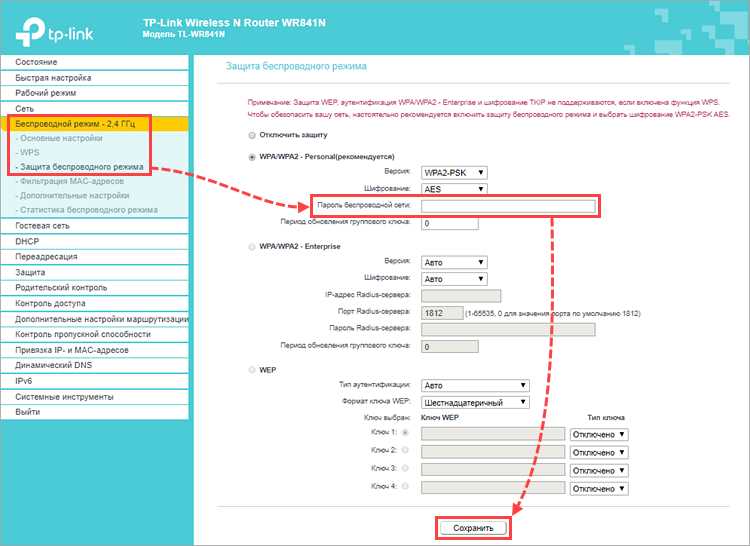Image resolution: width=750 pixels, height=546 pixels.
Task: Open 'Переадресация' menu item
Action: 95,257
